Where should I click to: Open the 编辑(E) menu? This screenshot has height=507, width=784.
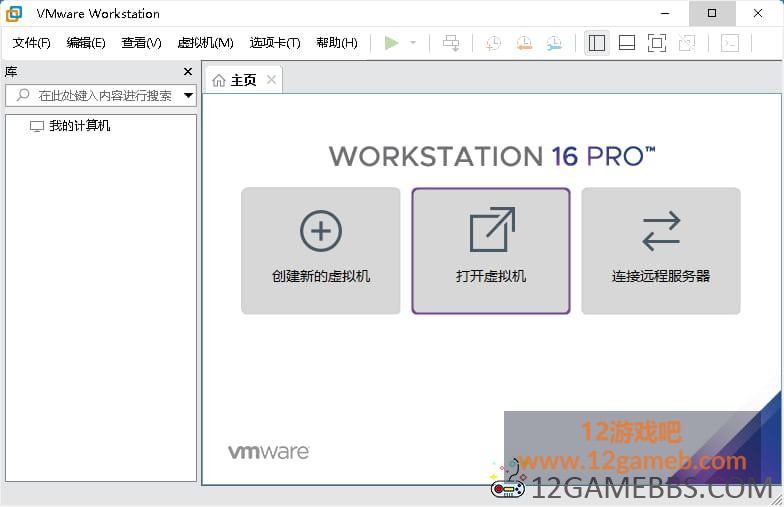coord(86,43)
